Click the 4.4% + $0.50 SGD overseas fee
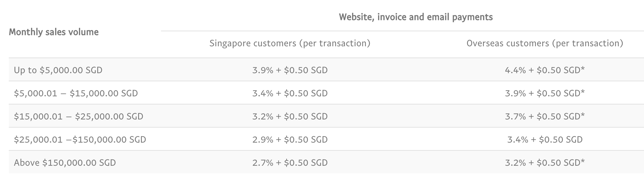The image size is (644, 182). pos(544,70)
